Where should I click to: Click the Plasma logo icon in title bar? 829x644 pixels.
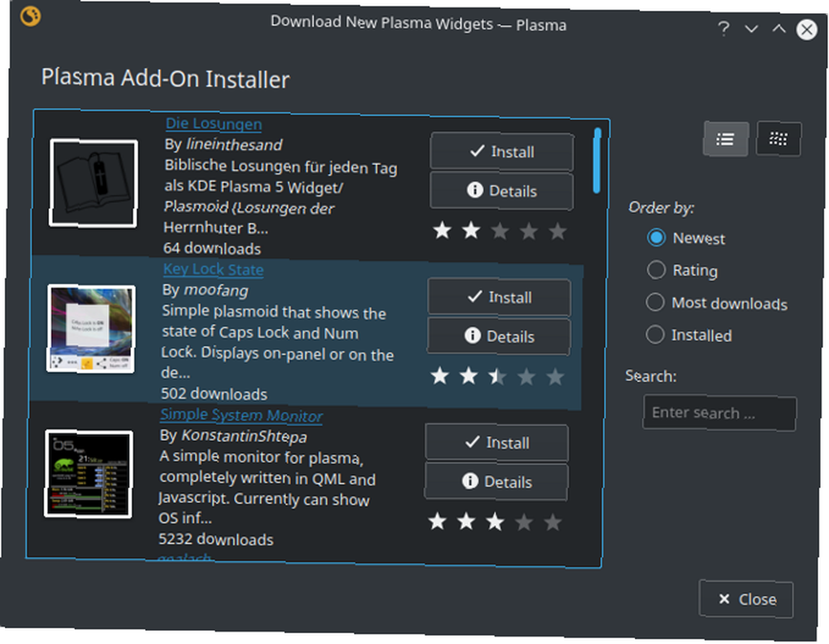(x=30, y=16)
